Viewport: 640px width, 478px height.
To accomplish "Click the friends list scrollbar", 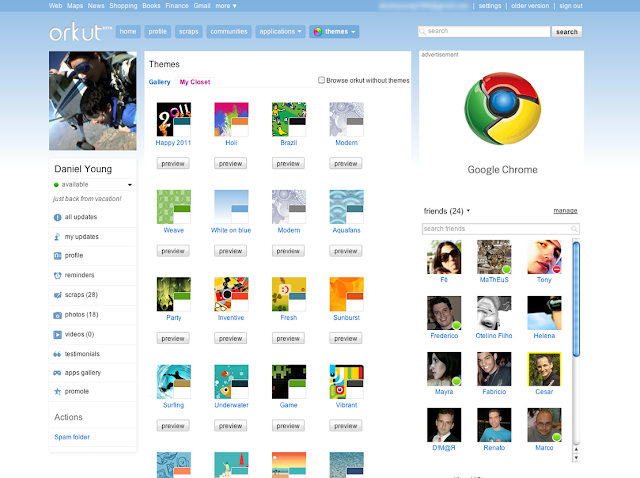I will tap(576, 300).
